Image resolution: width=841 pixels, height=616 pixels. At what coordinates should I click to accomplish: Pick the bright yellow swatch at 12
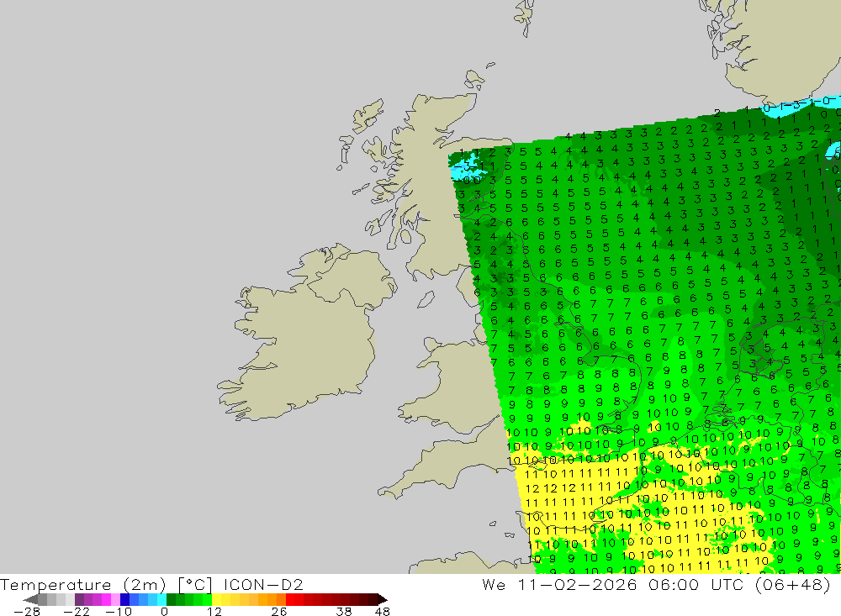(x=217, y=600)
